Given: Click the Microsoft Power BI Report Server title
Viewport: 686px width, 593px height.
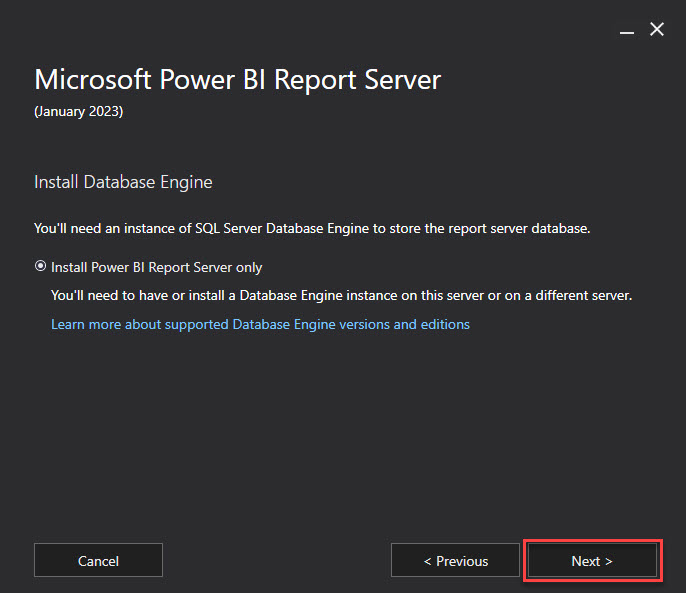Looking at the screenshot, I should 238,80.
